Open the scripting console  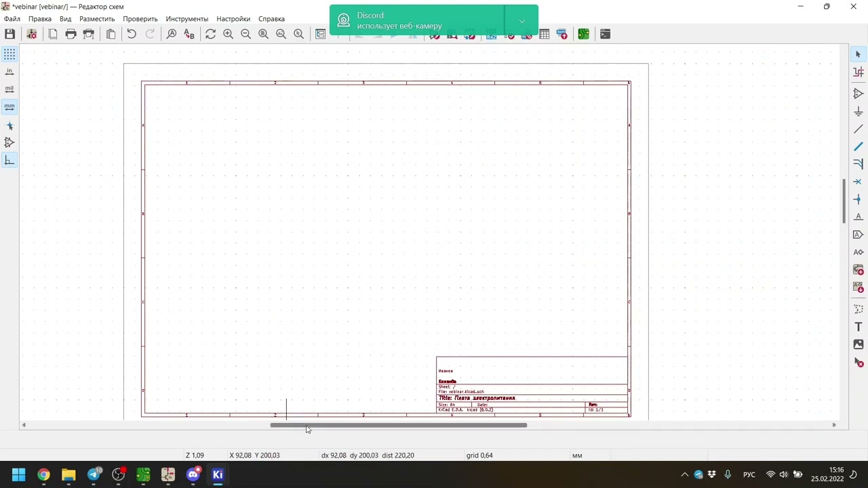click(x=605, y=34)
